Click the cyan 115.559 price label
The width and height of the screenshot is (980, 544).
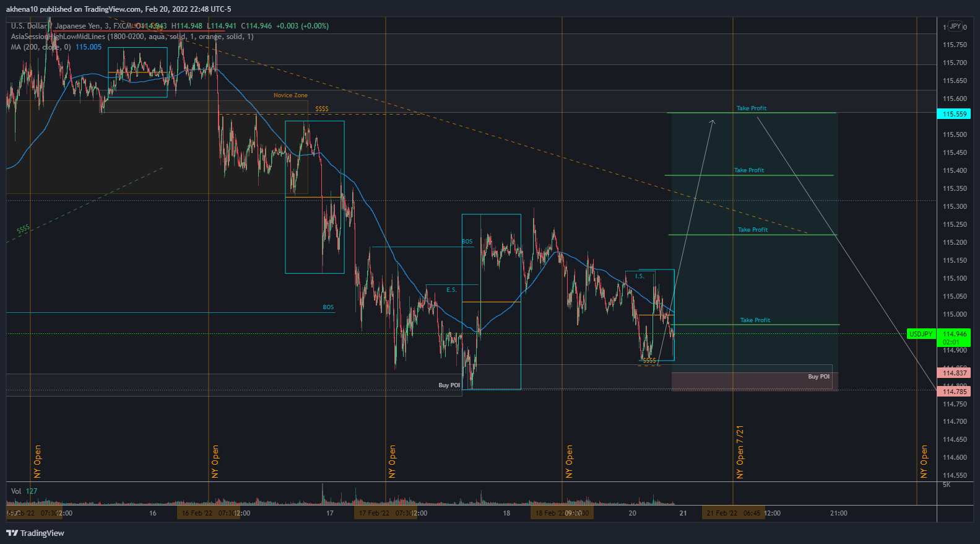[954, 114]
